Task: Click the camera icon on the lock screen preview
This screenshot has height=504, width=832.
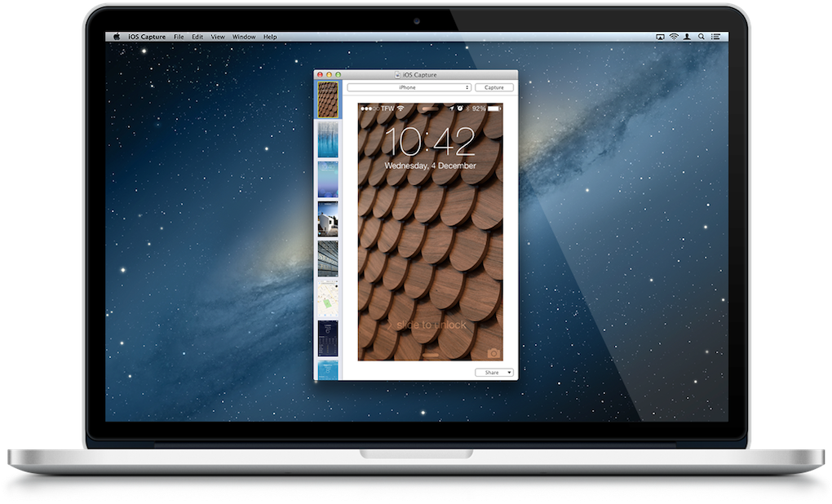Action: [493, 352]
